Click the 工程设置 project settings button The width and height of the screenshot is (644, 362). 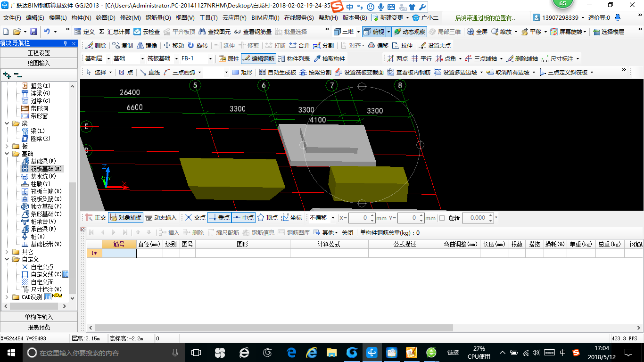[39, 53]
